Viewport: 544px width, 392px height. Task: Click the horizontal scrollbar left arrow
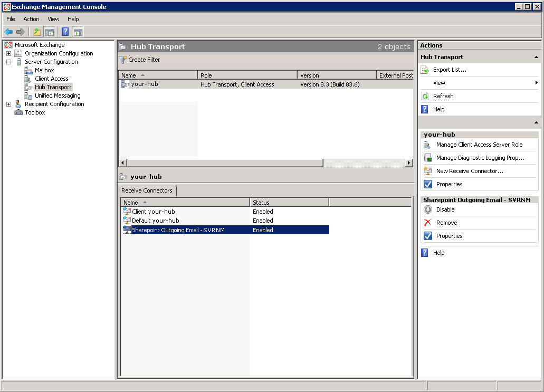point(122,162)
